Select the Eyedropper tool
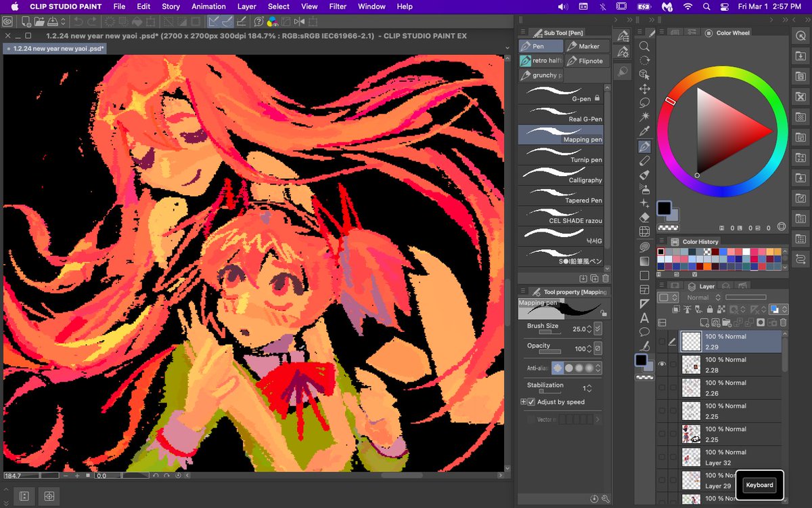This screenshot has width=812, height=508. coord(644,131)
